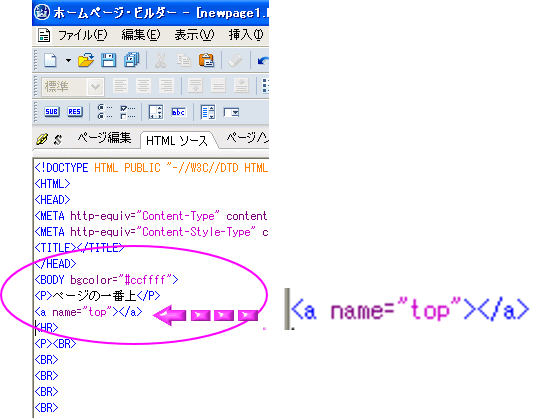542x418 pixels.
Task: Insert a RES reset button
Action: pos(75,112)
